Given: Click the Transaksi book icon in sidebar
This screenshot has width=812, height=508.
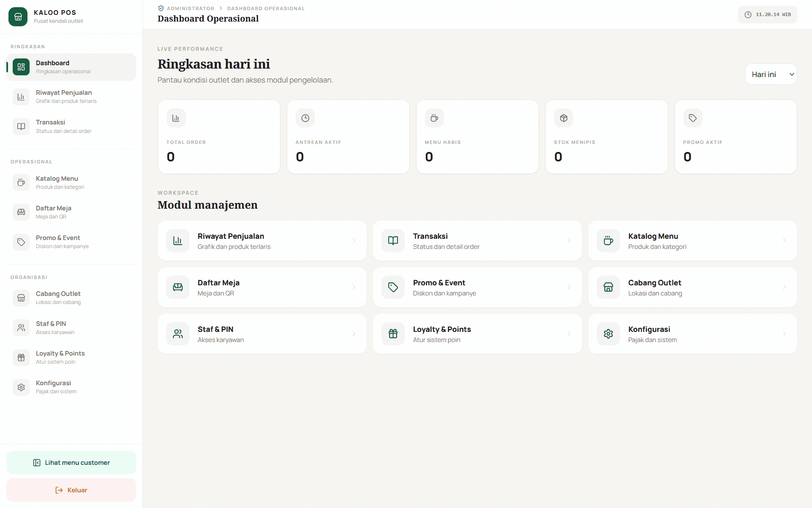Looking at the screenshot, I should [21, 127].
